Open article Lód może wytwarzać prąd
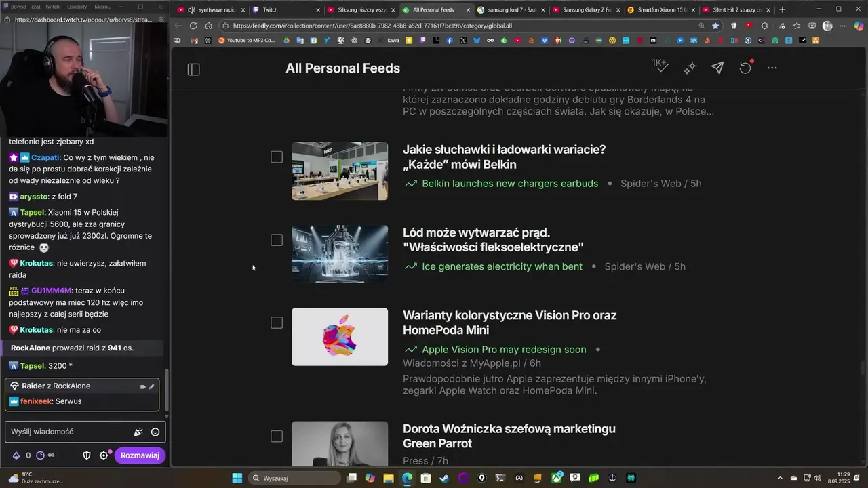Viewport: 868px width, 488px height. (x=493, y=240)
